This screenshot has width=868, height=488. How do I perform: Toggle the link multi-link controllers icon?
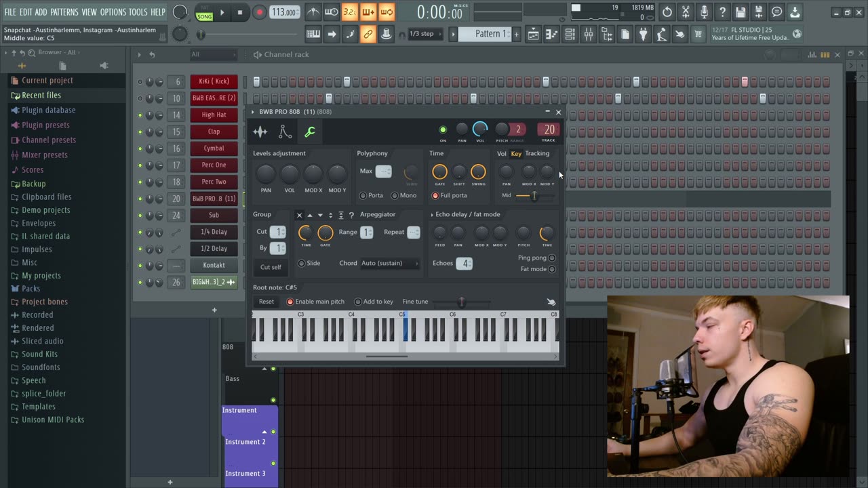tap(368, 34)
